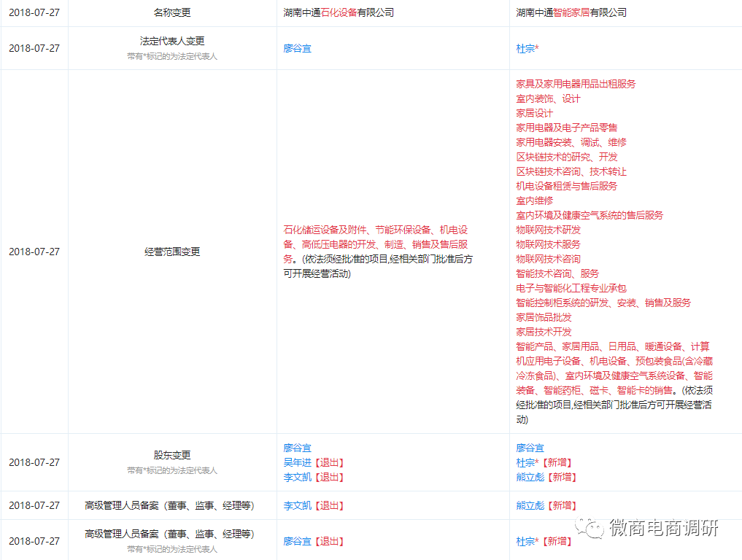The height and width of the screenshot is (560, 742).
Task: Click the old scope text 石化储运设备及附件
Action: click(325, 230)
